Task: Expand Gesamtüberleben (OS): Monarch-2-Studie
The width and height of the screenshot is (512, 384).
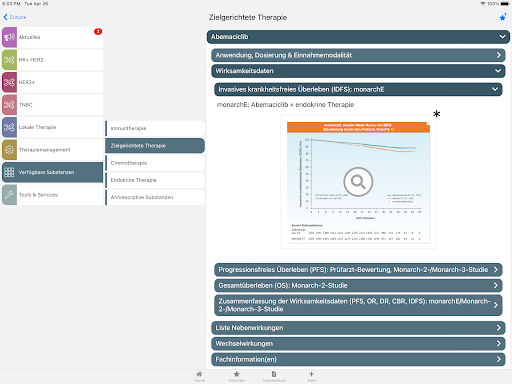Action: [358, 285]
